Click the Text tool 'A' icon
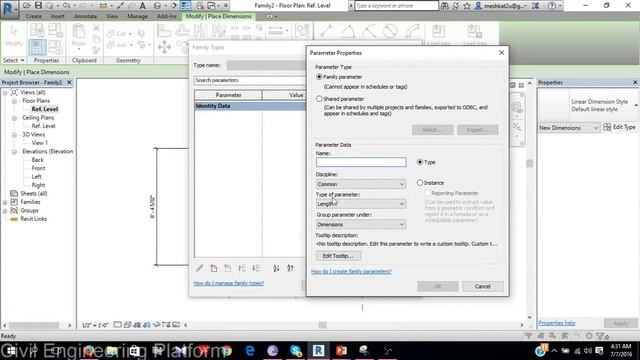 click(142, 6)
